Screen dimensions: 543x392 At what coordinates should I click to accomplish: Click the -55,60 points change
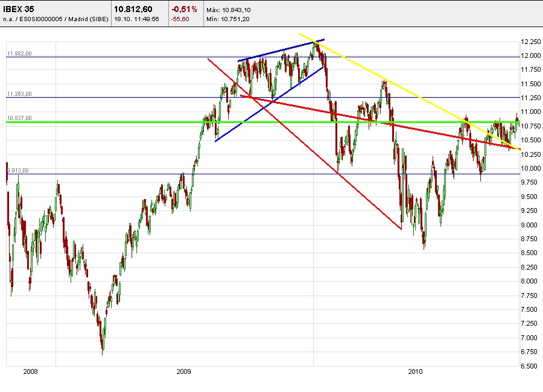[x=180, y=19]
